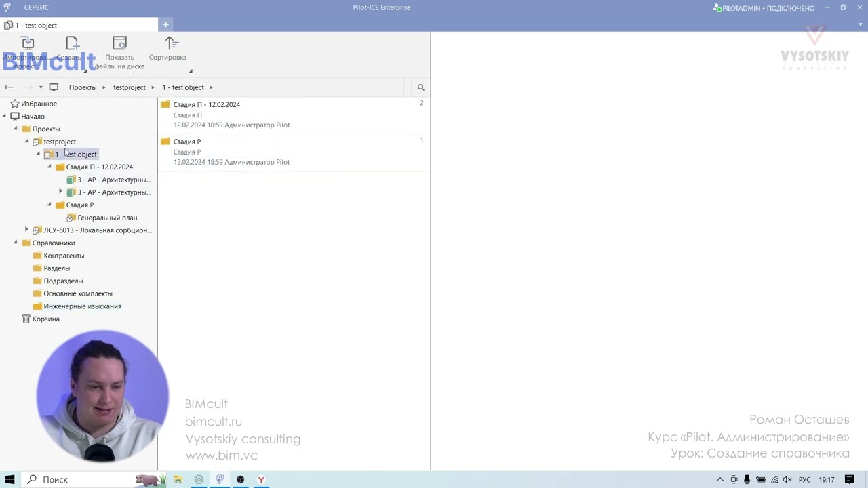Click the volume icon in system tray
This screenshot has width=868, height=488.
click(x=787, y=479)
